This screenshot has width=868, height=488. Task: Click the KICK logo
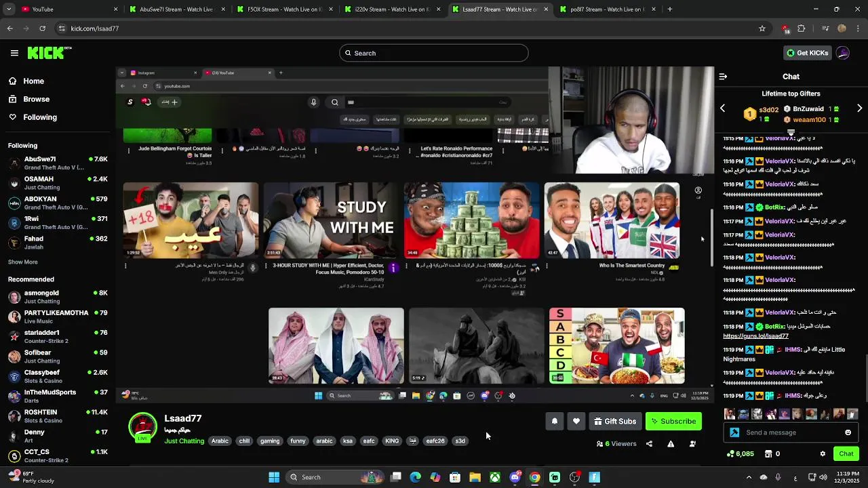[x=50, y=53]
